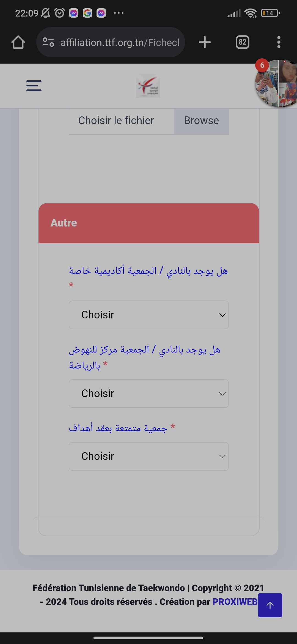Open site settings icon in address bar
The height and width of the screenshot is (644, 297).
[48, 42]
